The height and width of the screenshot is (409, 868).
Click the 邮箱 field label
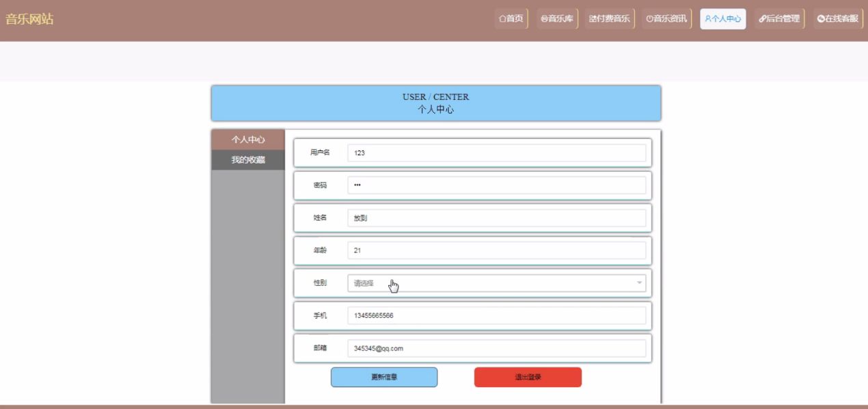320,348
